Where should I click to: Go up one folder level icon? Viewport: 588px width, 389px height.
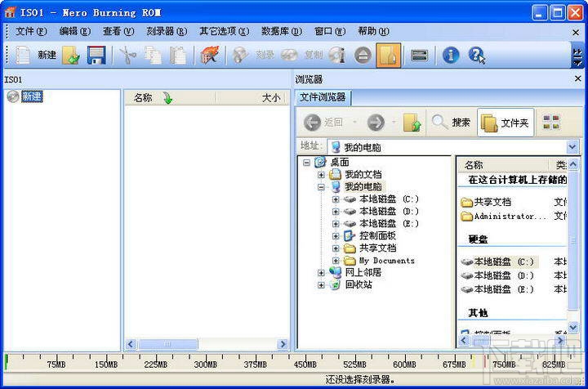412,123
